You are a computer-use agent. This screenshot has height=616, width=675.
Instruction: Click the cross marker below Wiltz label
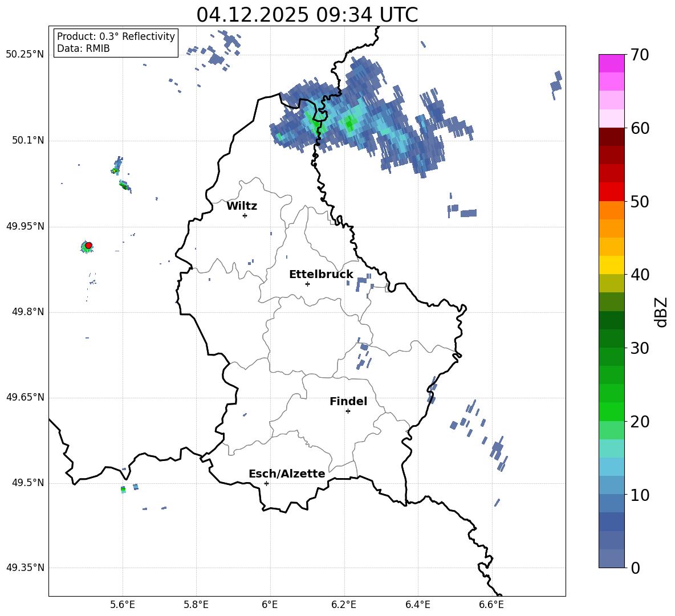(x=245, y=215)
